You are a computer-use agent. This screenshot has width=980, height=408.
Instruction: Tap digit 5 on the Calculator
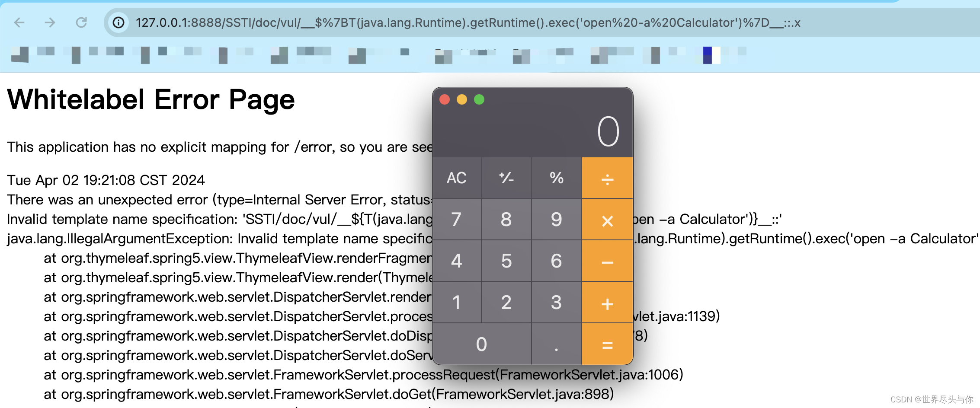pos(506,261)
